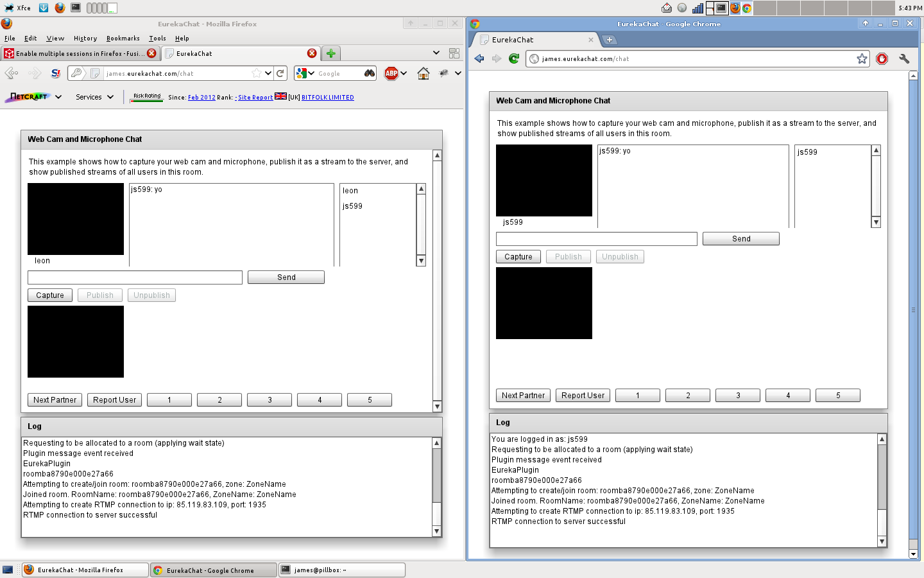
Task: Click the Firefox home button
Action: tap(424, 73)
